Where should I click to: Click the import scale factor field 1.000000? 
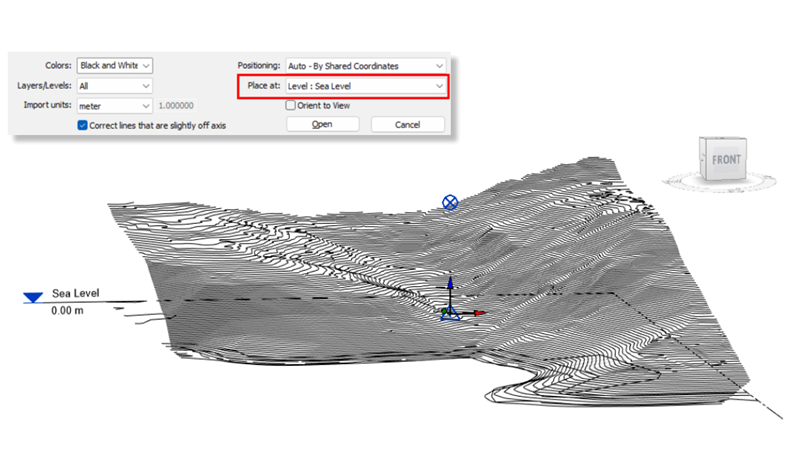(176, 106)
